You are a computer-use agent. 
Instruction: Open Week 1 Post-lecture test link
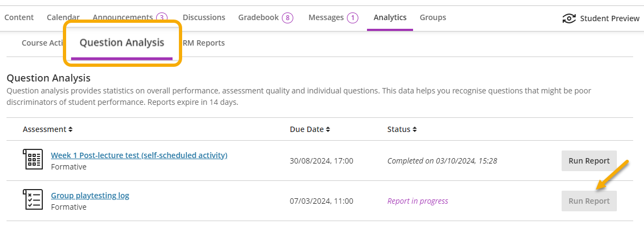[139, 155]
